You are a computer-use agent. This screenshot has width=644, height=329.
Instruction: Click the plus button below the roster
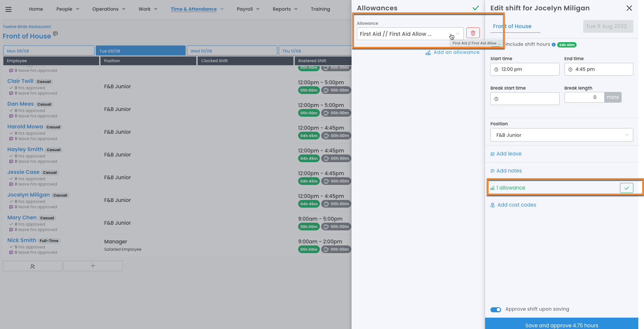point(93,266)
